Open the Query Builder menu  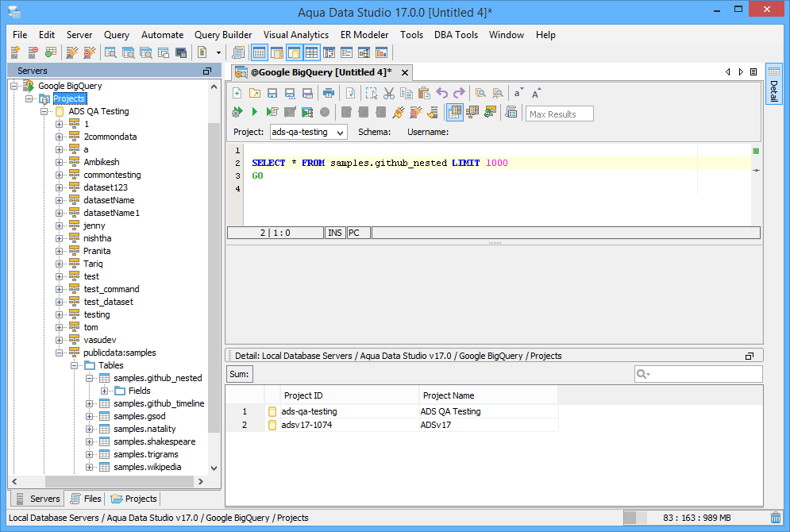223,35
